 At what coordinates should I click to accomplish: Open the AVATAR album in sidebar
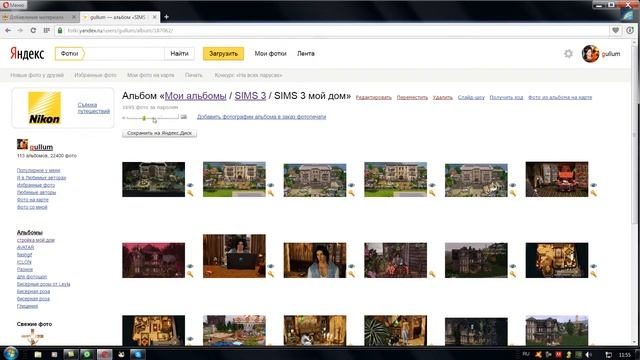click(x=25, y=247)
